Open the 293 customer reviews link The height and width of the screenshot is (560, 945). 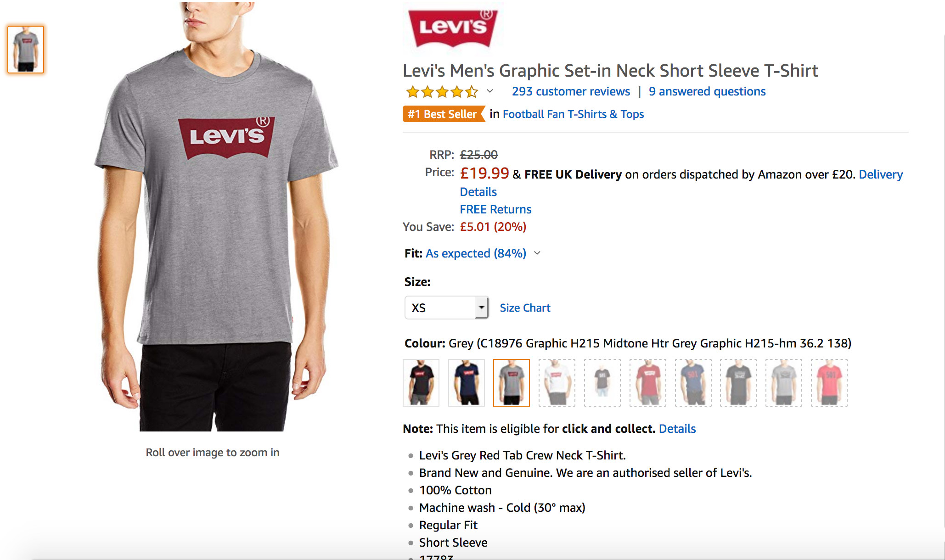pyautogui.click(x=571, y=91)
